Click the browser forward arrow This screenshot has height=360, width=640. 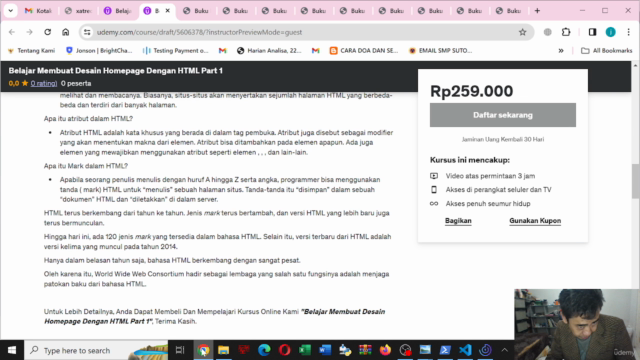tap(29, 32)
